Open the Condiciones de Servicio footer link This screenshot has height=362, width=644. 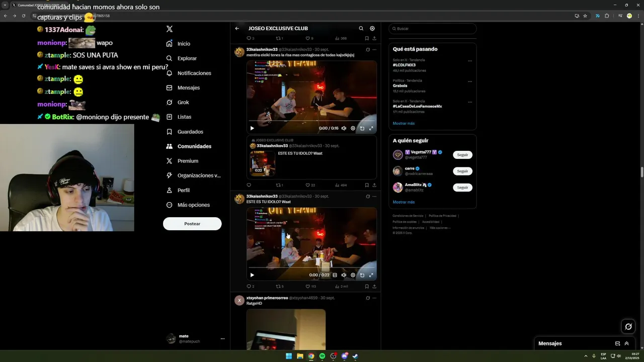coord(407,216)
